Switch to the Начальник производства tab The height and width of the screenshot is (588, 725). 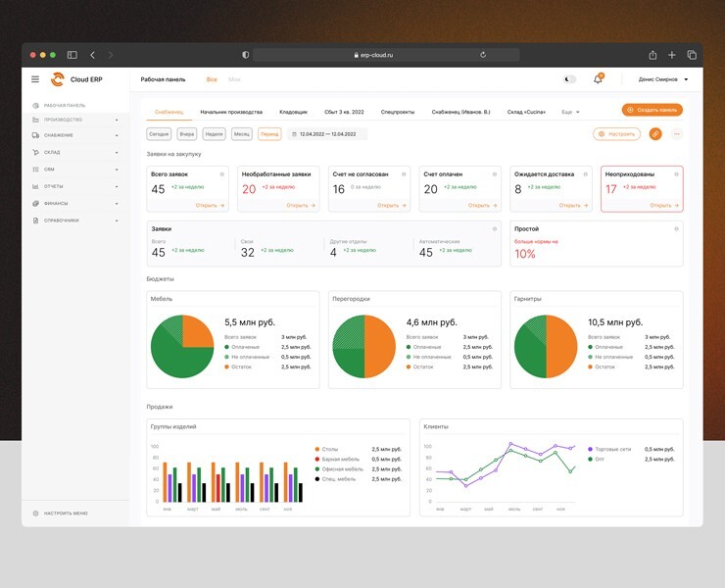point(231,112)
